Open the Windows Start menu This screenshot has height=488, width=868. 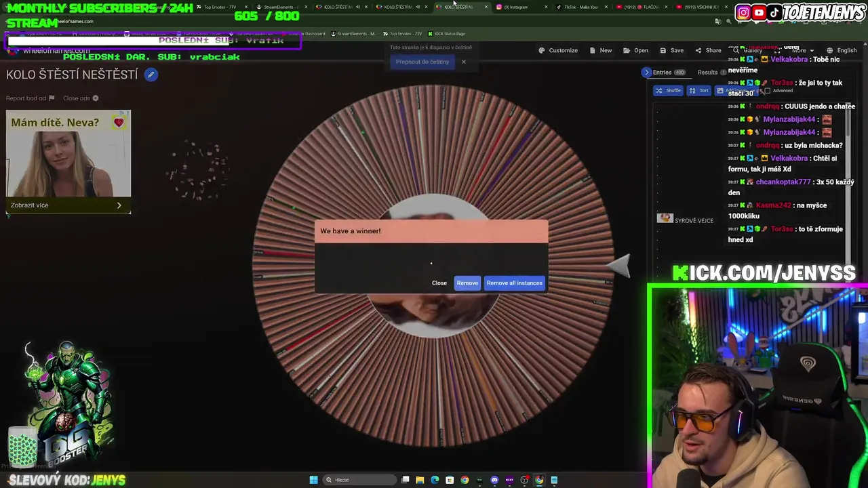[313, 480]
